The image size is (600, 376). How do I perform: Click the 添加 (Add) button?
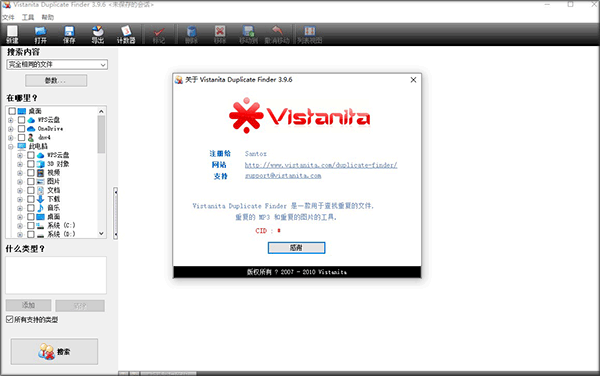(x=28, y=305)
